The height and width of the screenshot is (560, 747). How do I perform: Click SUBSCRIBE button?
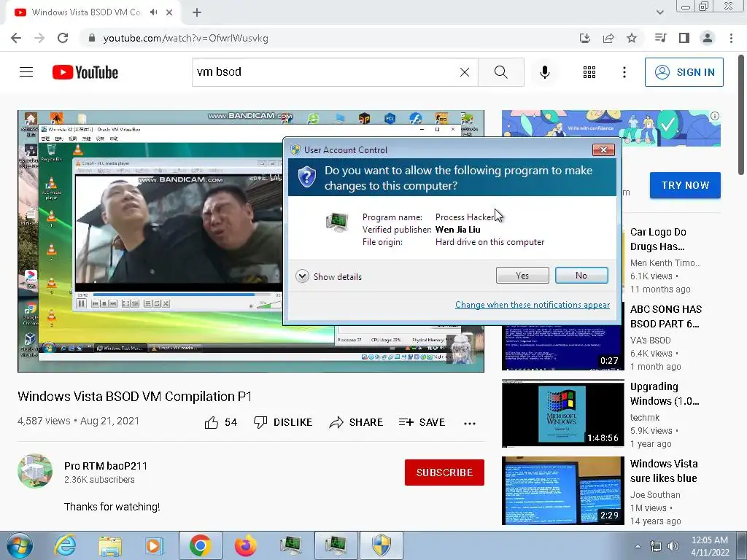point(444,472)
